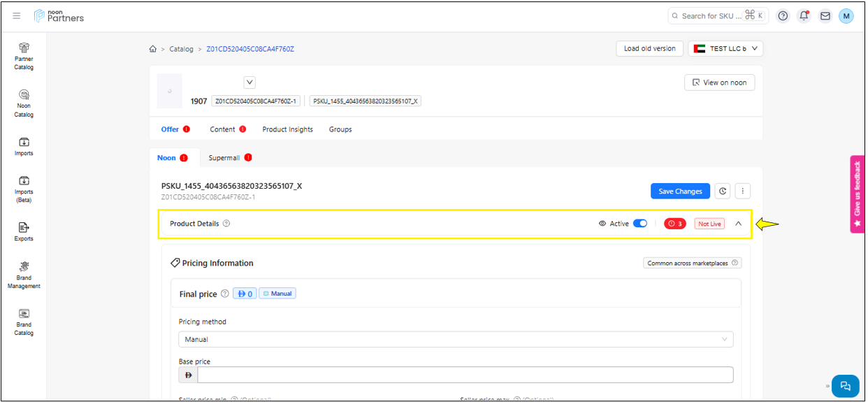Go to the Exports section
Image resolution: width=868 pixels, height=402 pixels.
[24, 231]
